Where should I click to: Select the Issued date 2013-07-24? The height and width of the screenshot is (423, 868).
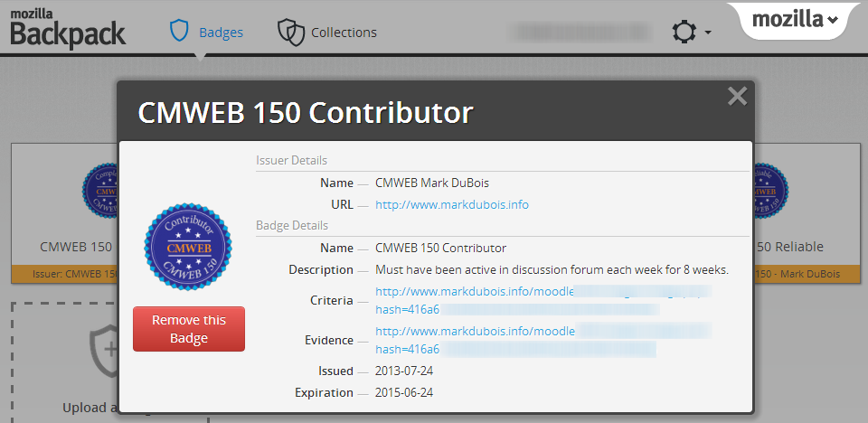coord(404,371)
